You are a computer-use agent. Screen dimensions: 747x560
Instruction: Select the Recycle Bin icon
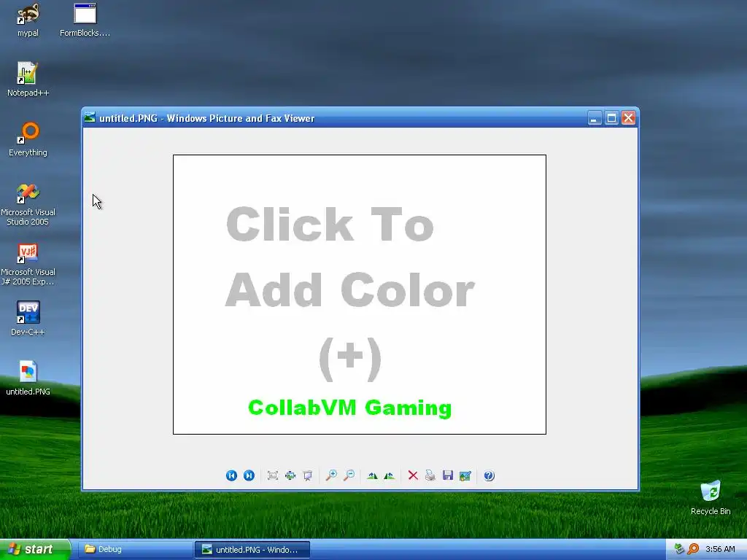(x=711, y=497)
